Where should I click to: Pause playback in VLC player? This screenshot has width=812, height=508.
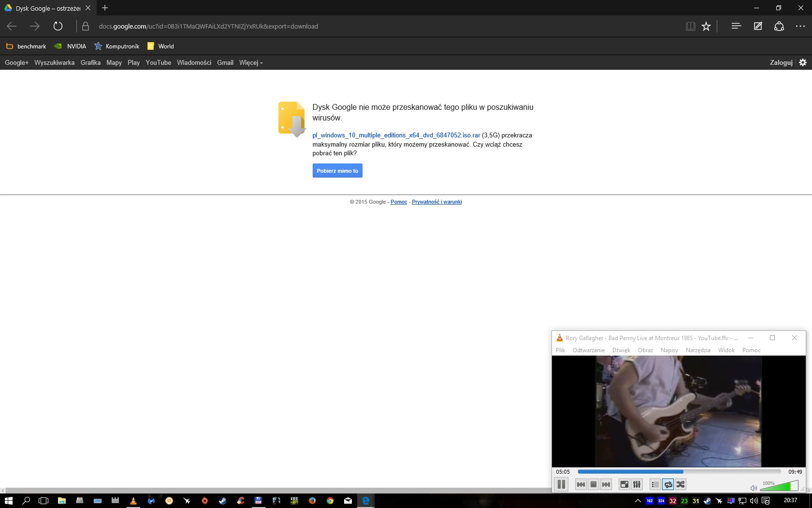pos(561,484)
